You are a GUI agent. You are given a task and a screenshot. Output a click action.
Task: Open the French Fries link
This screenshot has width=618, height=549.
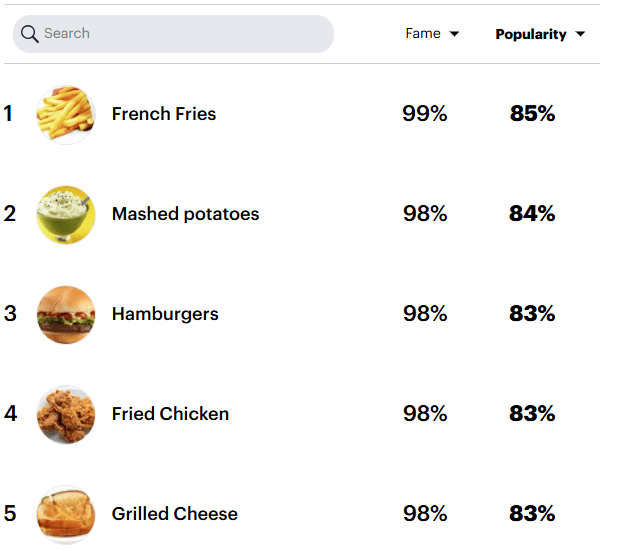[x=164, y=114]
